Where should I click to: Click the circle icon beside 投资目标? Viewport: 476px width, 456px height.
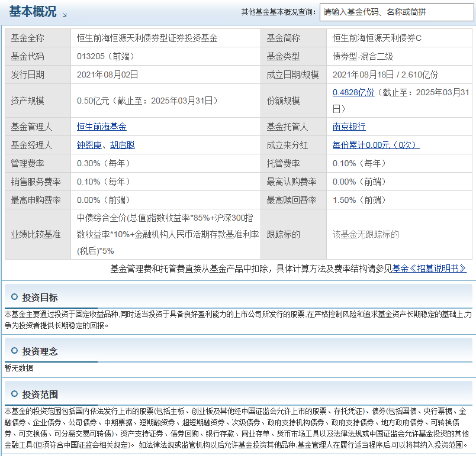[x=14, y=297]
